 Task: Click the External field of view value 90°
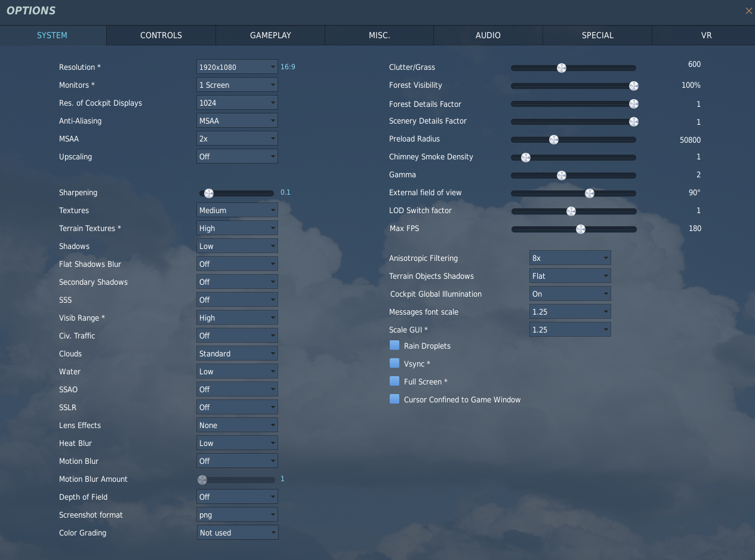pos(695,192)
